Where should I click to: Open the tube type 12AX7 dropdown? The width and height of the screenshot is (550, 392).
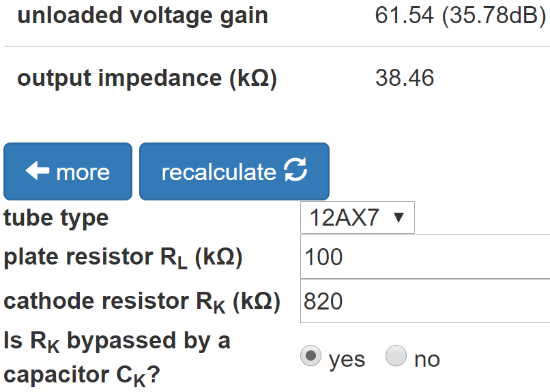point(358,217)
